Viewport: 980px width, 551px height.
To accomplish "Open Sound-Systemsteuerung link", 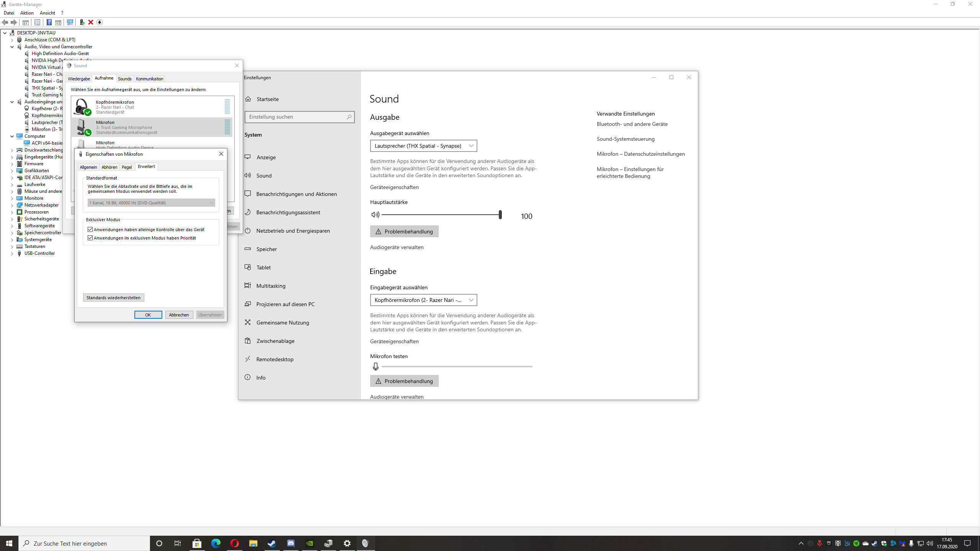I will [626, 139].
